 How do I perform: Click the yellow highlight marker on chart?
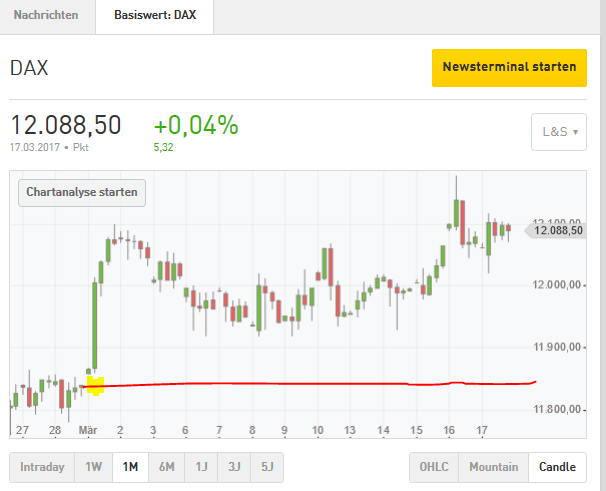pyautogui.click(x=96, y=385)
